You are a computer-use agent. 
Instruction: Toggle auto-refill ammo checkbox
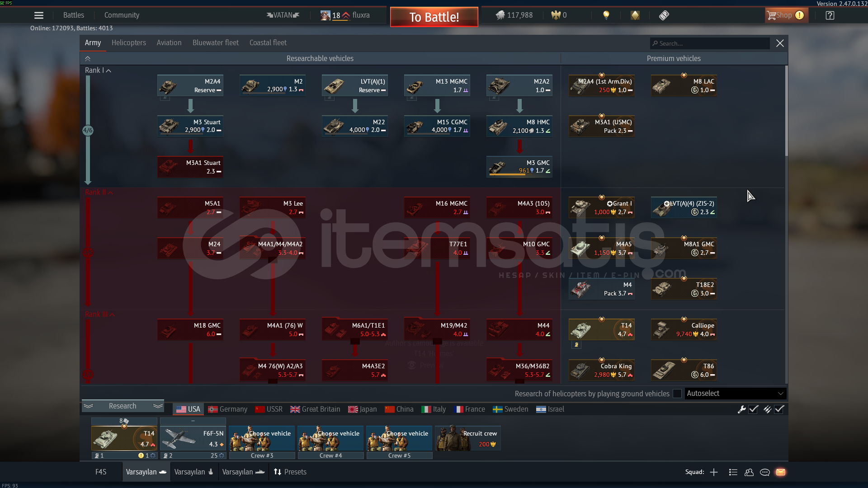click(x=779, y=409)
